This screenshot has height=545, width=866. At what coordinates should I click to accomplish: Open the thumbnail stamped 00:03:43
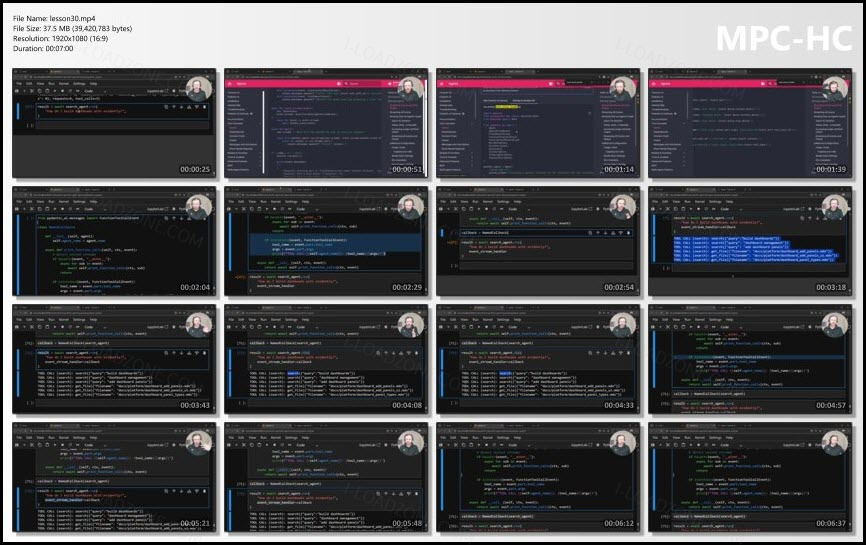114,359
